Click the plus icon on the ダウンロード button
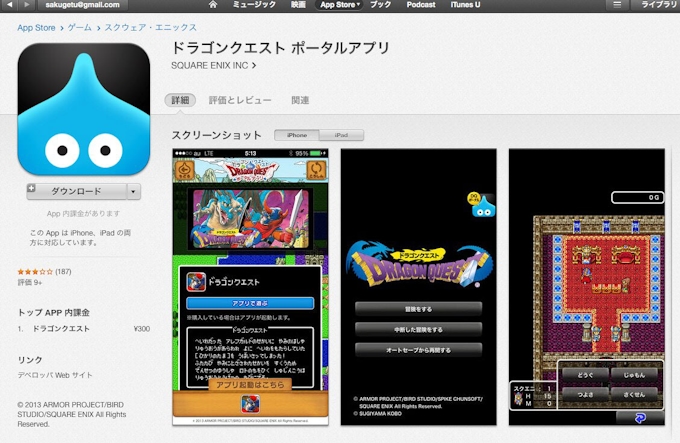This screenshot has width=680, height=443. tap(32, 189)
